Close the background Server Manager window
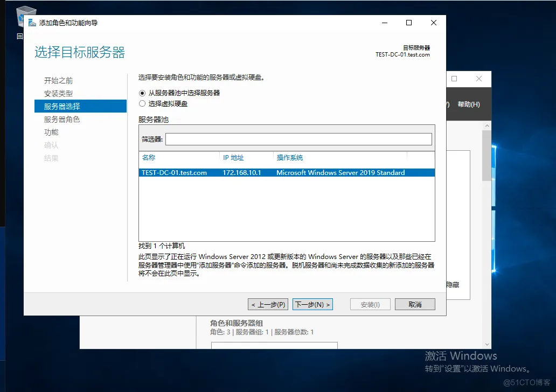The width and height of the screenshot is (556, 392). click(x=479, y=79)
